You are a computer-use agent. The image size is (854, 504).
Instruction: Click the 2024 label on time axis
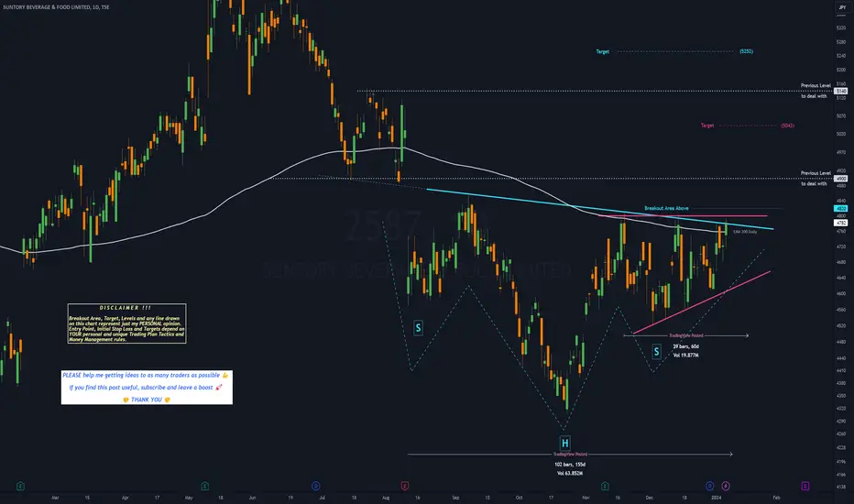717,498
